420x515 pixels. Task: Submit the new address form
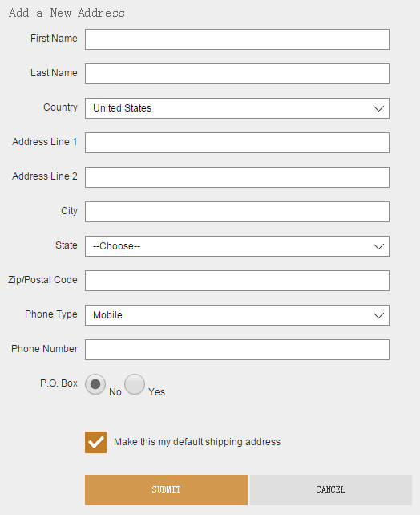click(x=167, y=489)
